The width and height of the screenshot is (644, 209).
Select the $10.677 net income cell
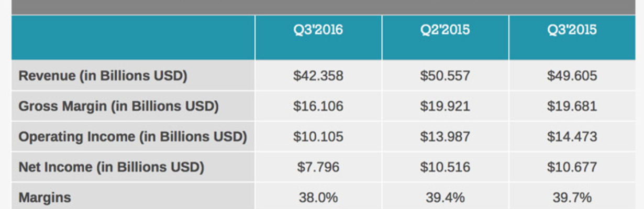click(572, 167)
